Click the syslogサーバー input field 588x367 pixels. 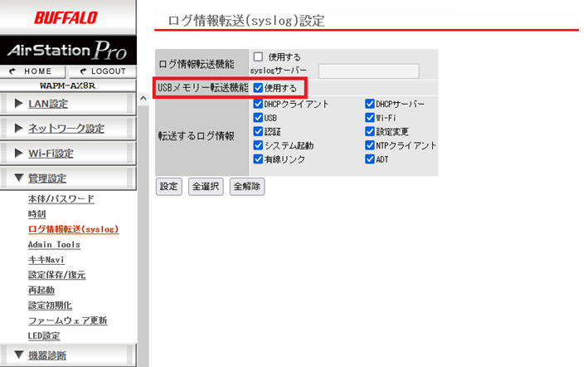368,71
